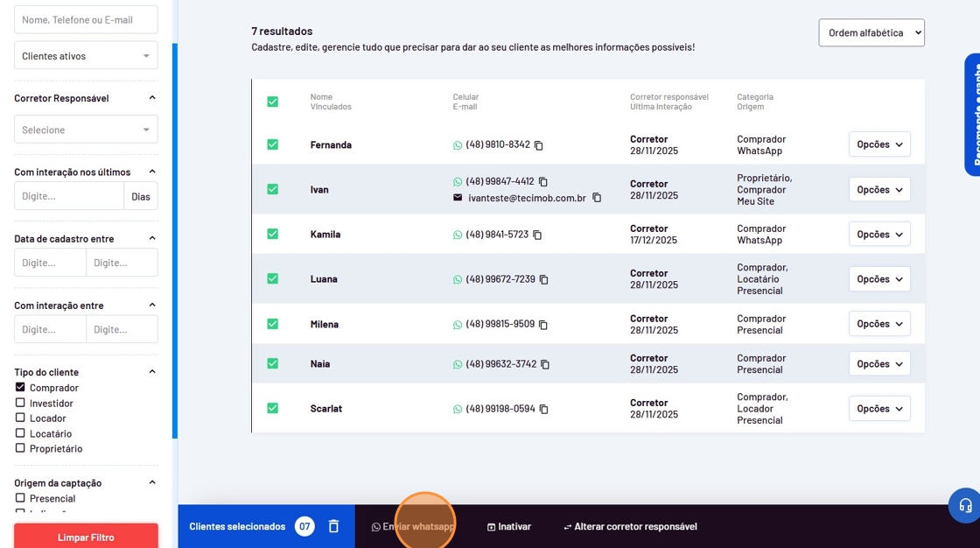Click WhatsApp icon next to Fernanda's phone
The height and width of the screenshot is (548, 980).
coord(458,145)
